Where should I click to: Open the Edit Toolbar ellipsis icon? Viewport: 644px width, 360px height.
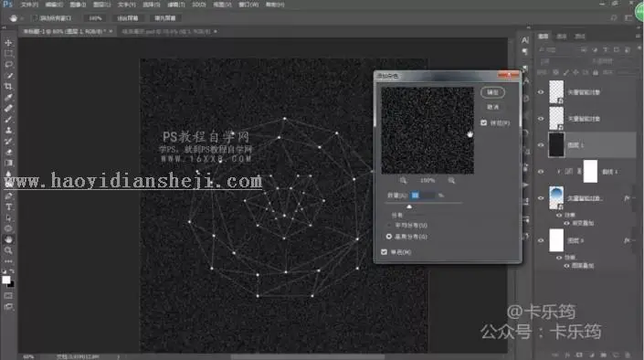click(8, 261)
